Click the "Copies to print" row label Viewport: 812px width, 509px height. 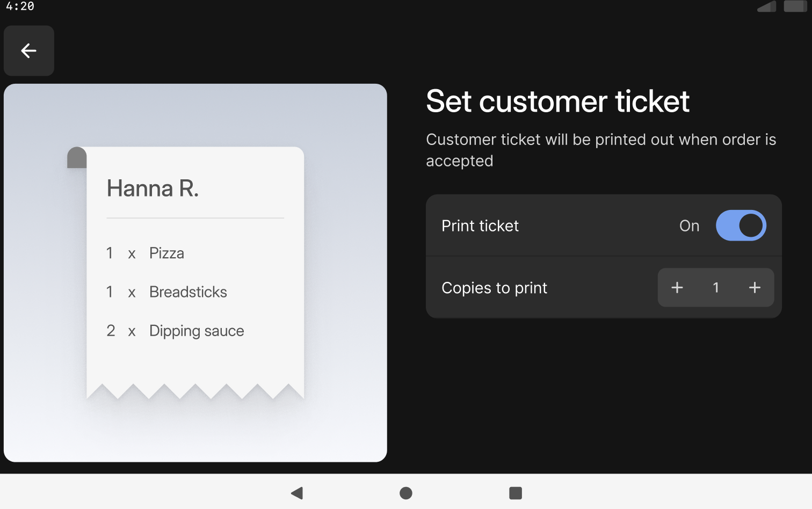[x=494, y=288]
